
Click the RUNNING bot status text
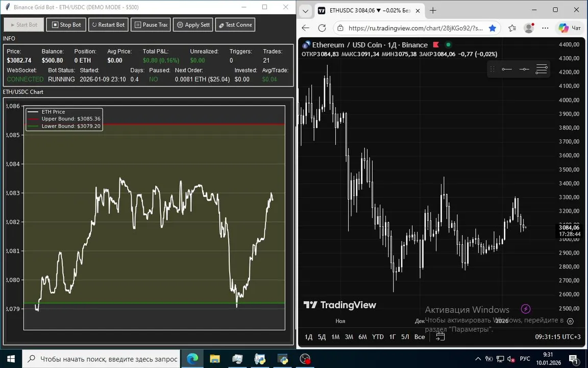click(x=61, y=79)
